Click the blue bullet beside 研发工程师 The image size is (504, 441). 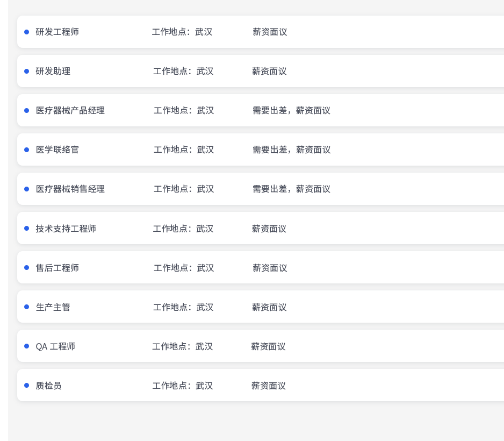(26, 32)
